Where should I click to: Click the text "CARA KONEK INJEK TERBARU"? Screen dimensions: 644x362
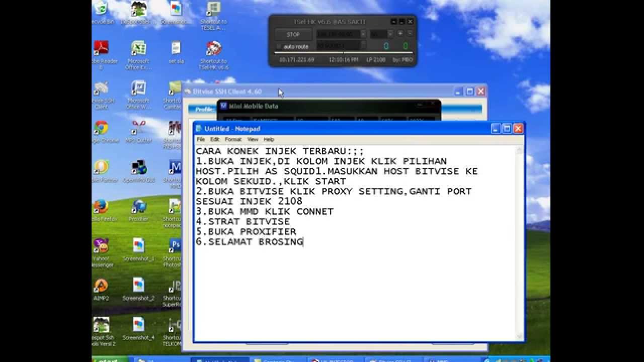click(x=271, y=151)
